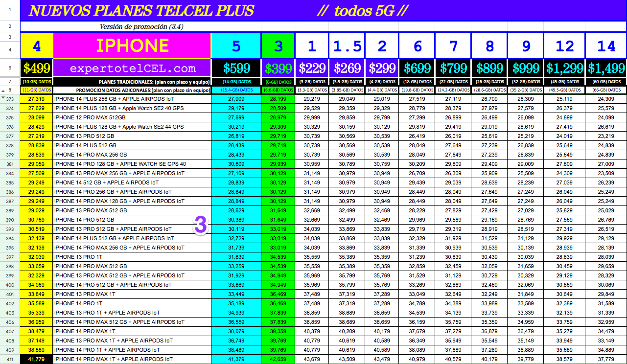Select 'IPHONE 14 PRO 1T' product cell
This screenshot has width=627, height=364.
[x=132, y=303]
